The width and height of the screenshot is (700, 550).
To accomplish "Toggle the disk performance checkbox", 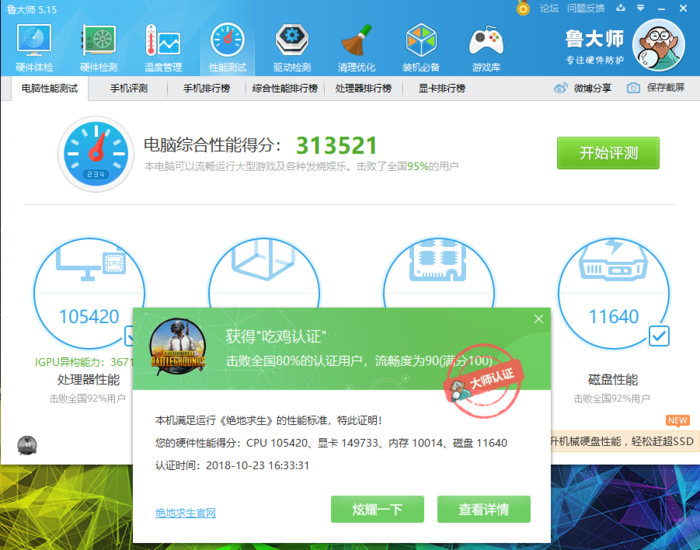I will tap(659, 336).
